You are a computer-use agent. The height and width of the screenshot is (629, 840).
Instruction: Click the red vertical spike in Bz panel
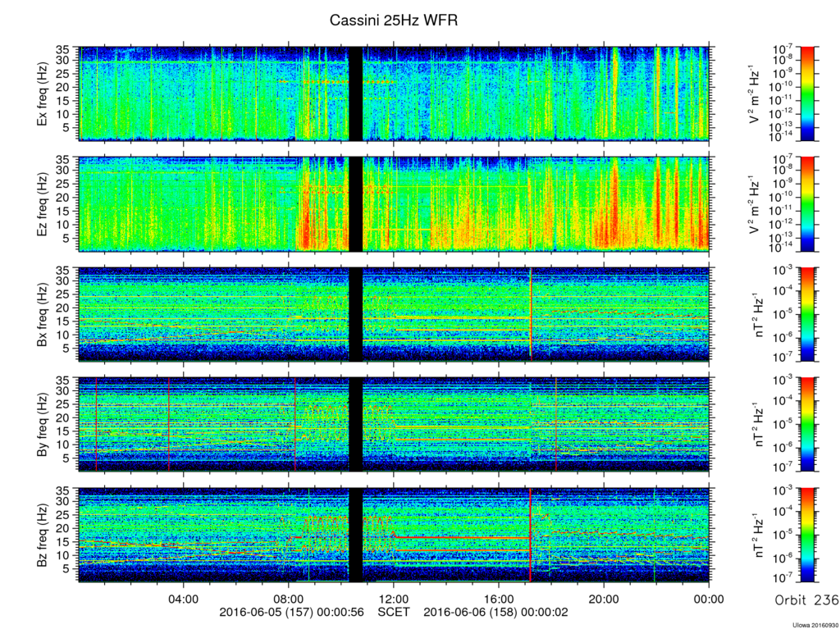pyautogui.click(x=531, y=536)
